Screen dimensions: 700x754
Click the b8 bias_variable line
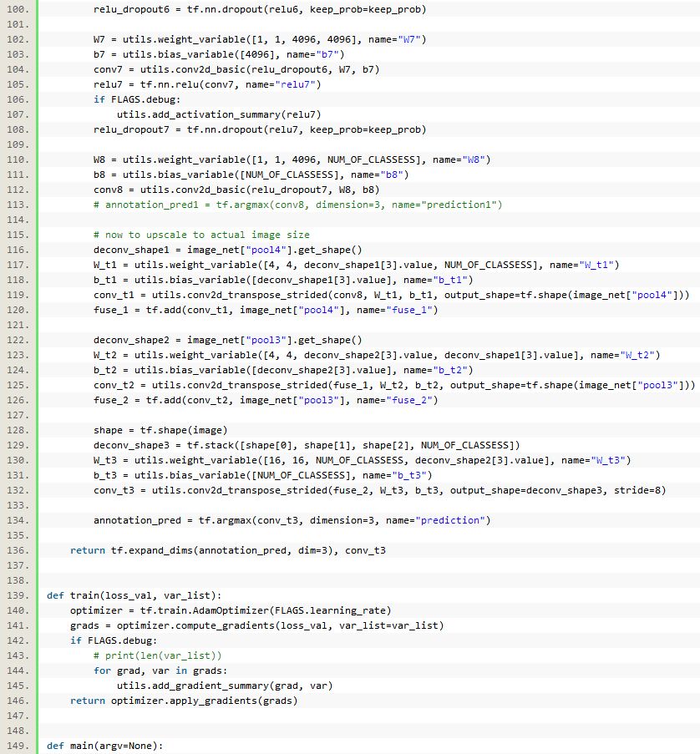(x=251, y=175)
